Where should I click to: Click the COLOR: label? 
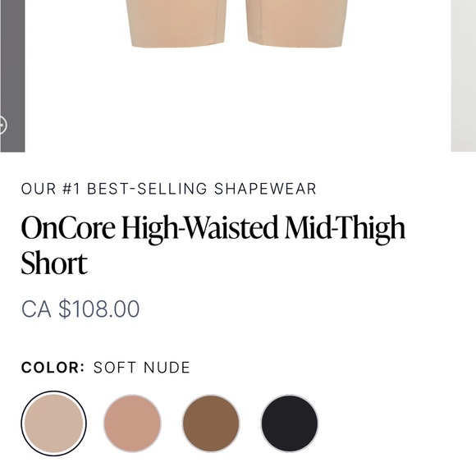click(53, 368)
